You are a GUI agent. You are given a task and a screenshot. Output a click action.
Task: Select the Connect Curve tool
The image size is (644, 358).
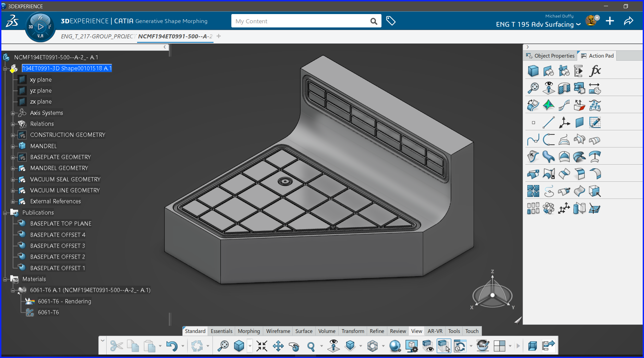(x=548, y=140)
